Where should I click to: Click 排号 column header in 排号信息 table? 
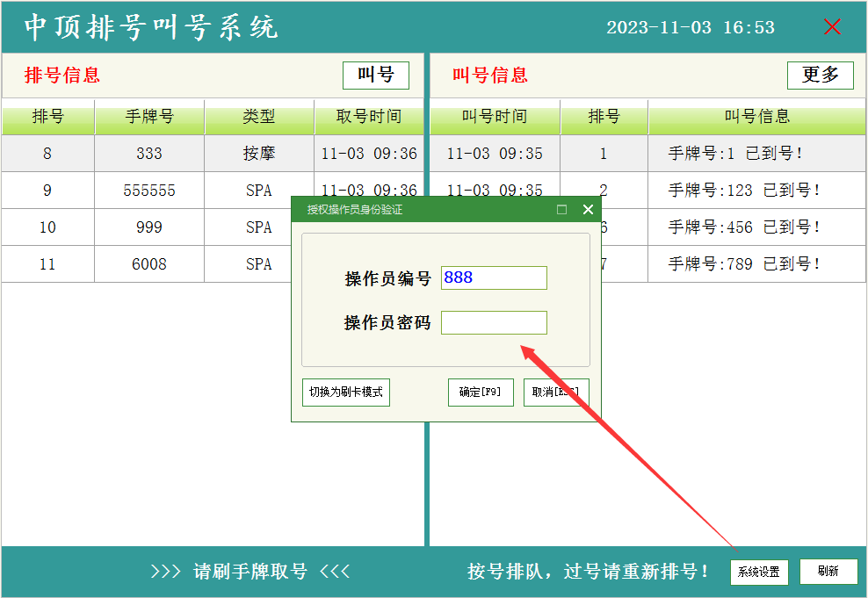(48, 117)
